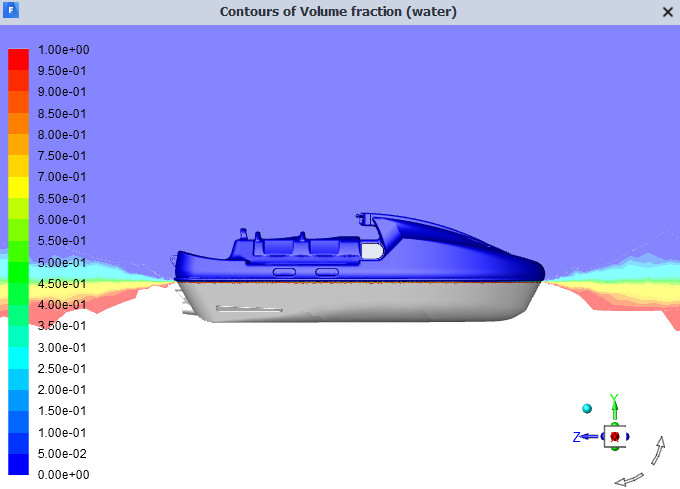Click the legend value 3.00e-01
The height and width of the screenshot is (489, 680).
pos(62,348)
